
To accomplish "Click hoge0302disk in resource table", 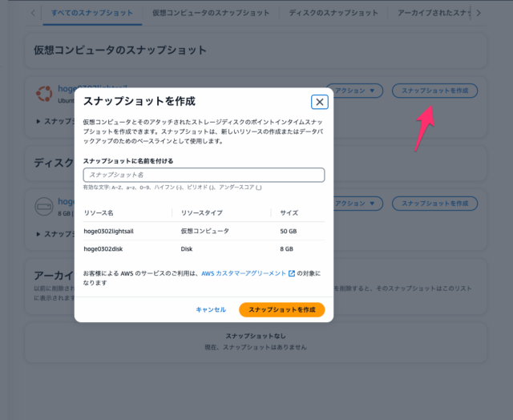I will coord(103,249).
